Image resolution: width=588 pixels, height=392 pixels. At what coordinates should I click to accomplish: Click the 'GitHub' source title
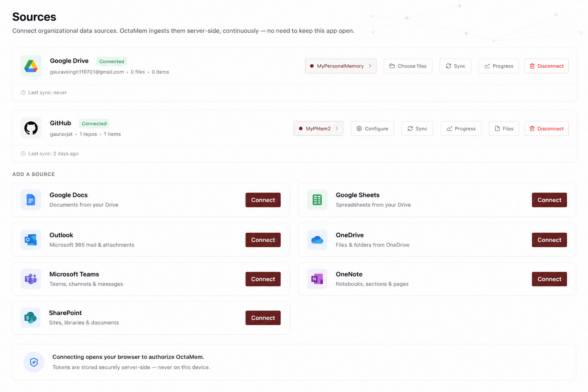(60, 123)
